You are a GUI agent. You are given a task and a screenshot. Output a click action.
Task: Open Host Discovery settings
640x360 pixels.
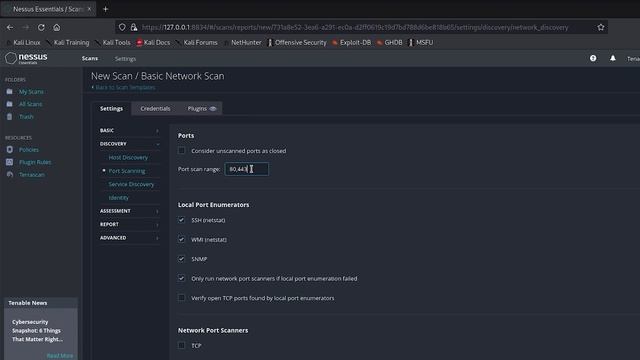point(128,157)
